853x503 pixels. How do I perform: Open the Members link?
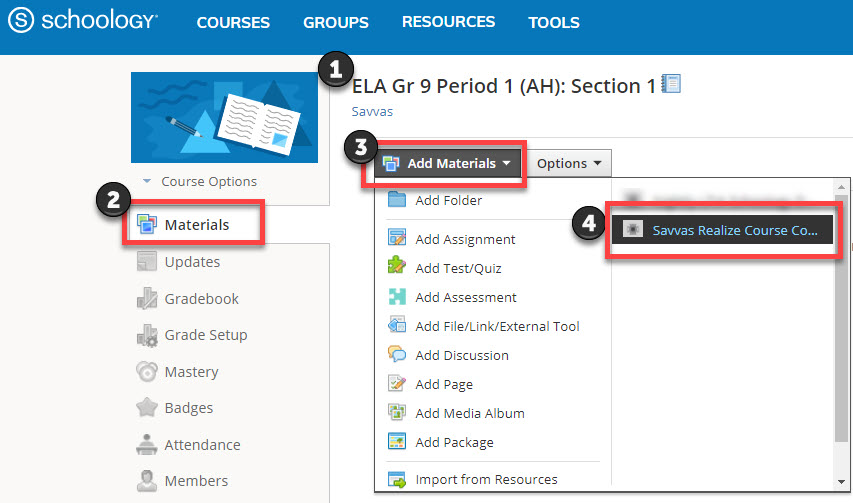[x=196, y=481]
